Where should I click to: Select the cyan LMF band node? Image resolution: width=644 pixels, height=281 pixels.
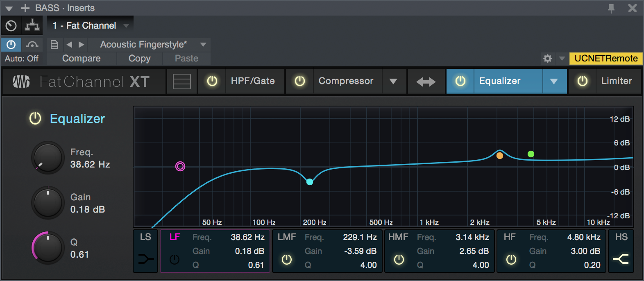pyautogui.click(x=310, y=182)
